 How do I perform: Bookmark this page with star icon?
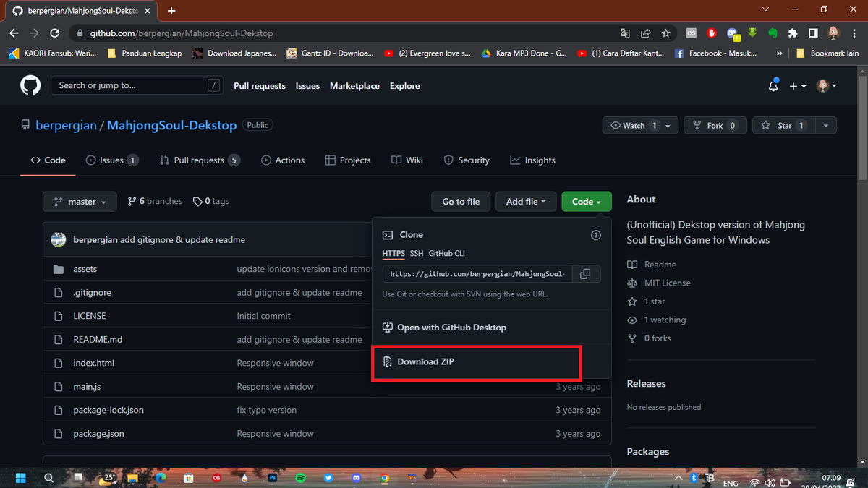pyautogui.click(x=665, y=33)
